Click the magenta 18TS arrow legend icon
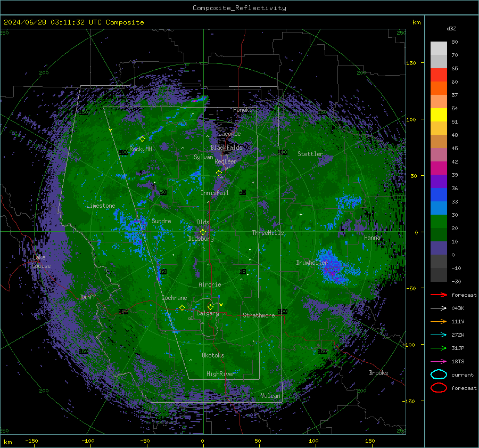This screenshot has height=448, width=479. pos(439,362)
